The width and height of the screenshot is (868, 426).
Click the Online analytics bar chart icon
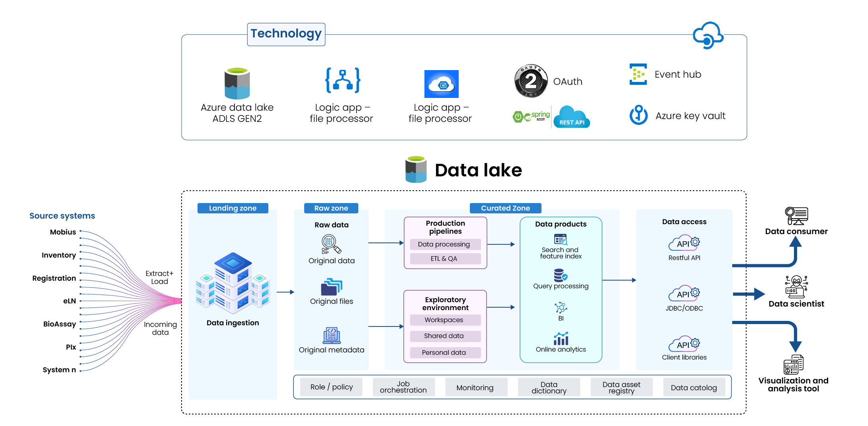(x=561, y=338)
